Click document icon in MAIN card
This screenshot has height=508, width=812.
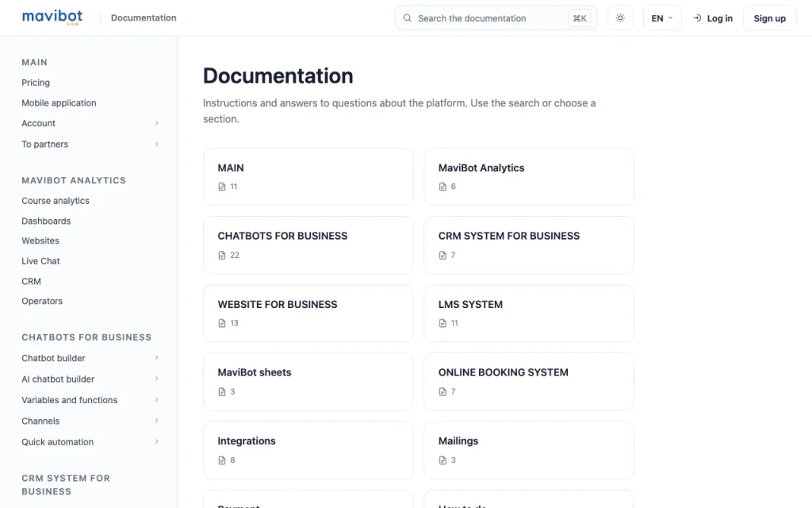222,187
